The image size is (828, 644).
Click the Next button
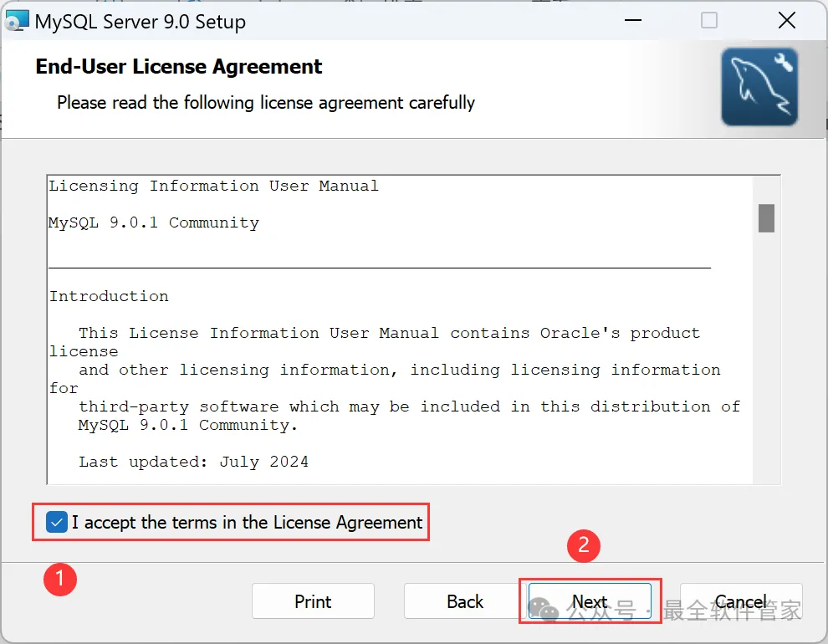590,601
